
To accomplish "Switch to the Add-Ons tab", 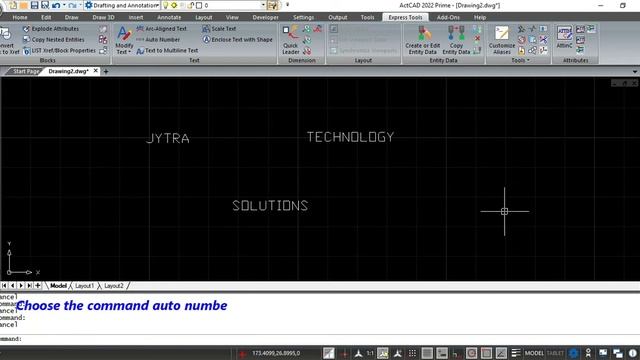I will pyautogui.click(x=448, y=18).
